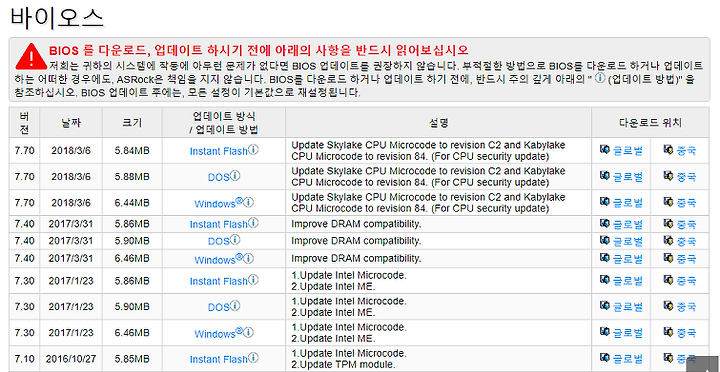Download 7.40 DOS via 글로벌 link
The width and height of the screenshot is (720, 372).
click(x=628, y=241)
